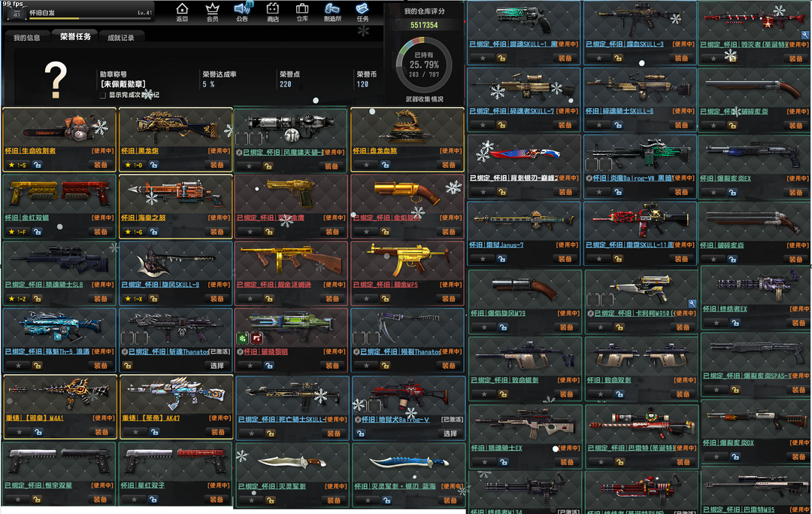Click the wrench icon on 毁灭者(圣诞特别版) card

(x=804, y=35)
